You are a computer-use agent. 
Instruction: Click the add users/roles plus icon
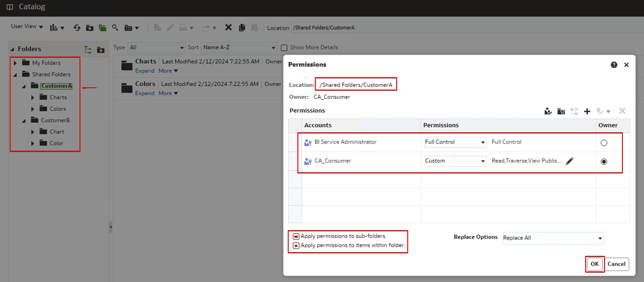pos(587,111)
